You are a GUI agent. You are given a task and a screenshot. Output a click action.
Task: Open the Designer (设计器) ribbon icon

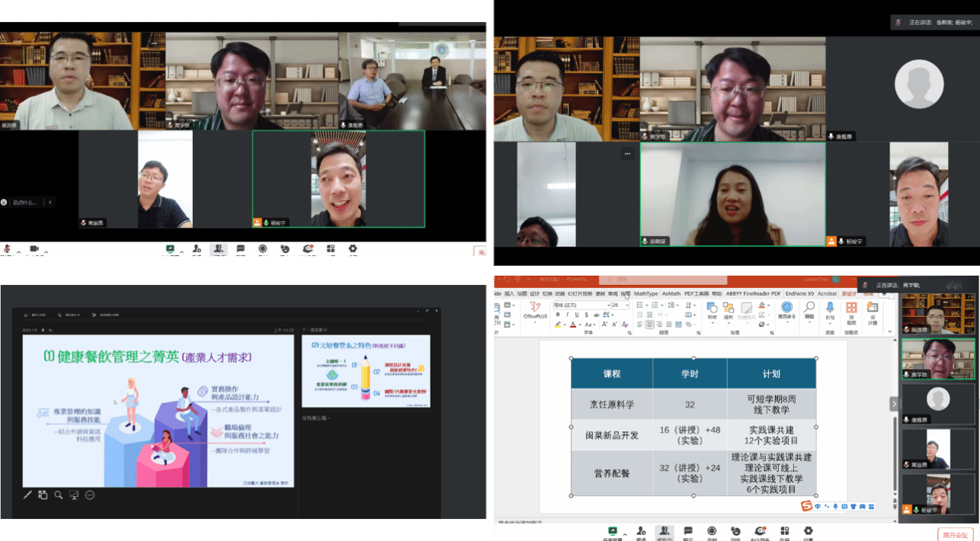(873, 311)
